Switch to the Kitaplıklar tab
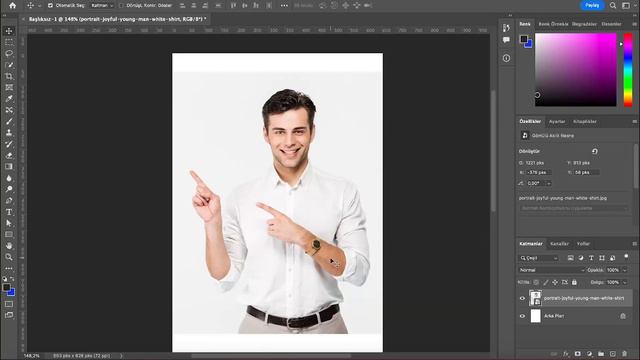Image resolution: width=640 pixels, height=360 pixels. 585,122
